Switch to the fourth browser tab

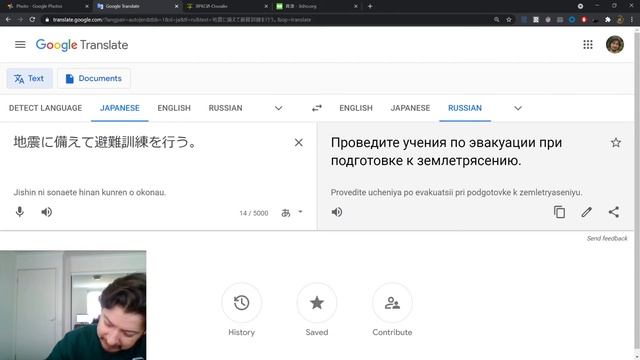pos(316,6)
